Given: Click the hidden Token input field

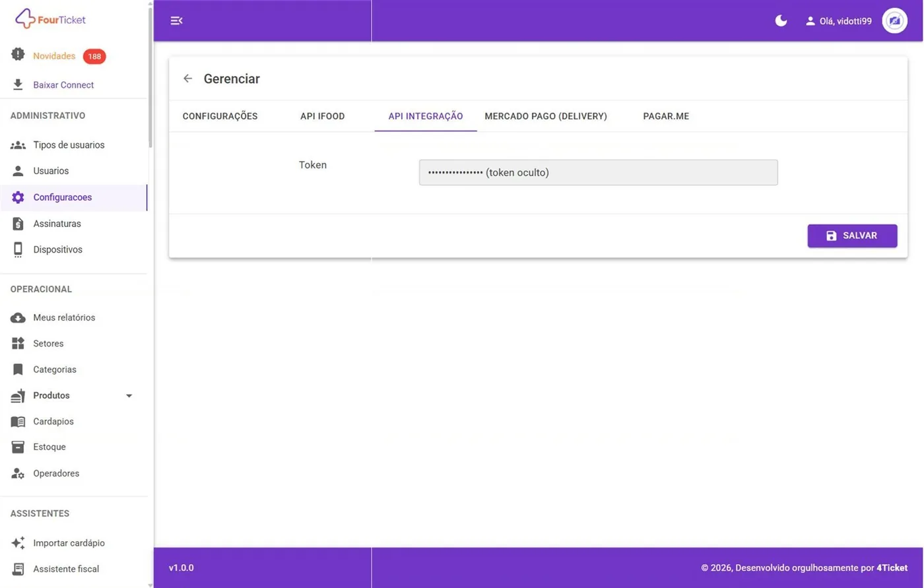Looking at the screenshot, I should tap(598, 172).
